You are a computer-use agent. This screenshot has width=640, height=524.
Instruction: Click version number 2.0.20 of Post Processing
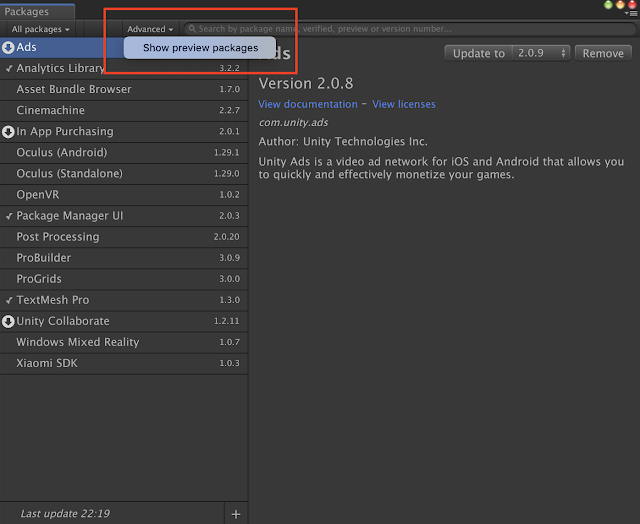coord(226,237)
